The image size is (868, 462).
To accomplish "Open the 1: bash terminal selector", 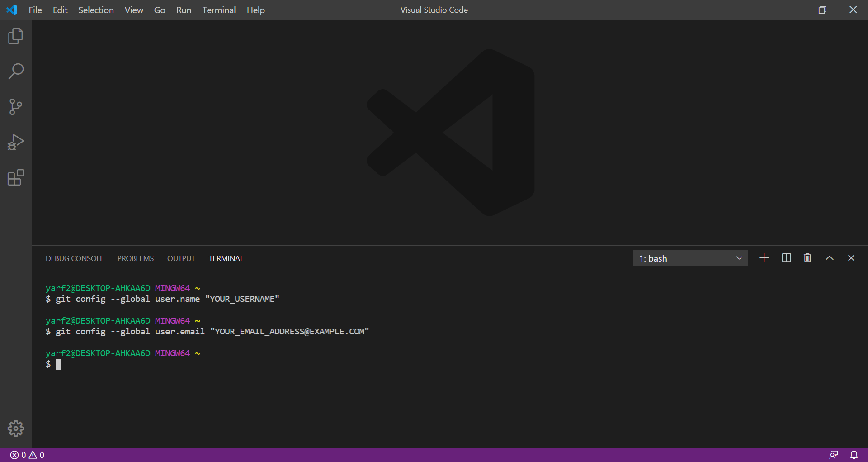I will (x=690, y=258).
